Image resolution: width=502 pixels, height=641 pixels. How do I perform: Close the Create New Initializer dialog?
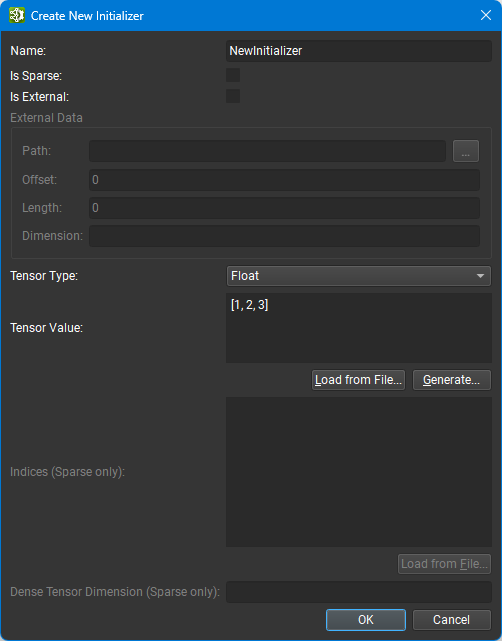pos(486,16)
